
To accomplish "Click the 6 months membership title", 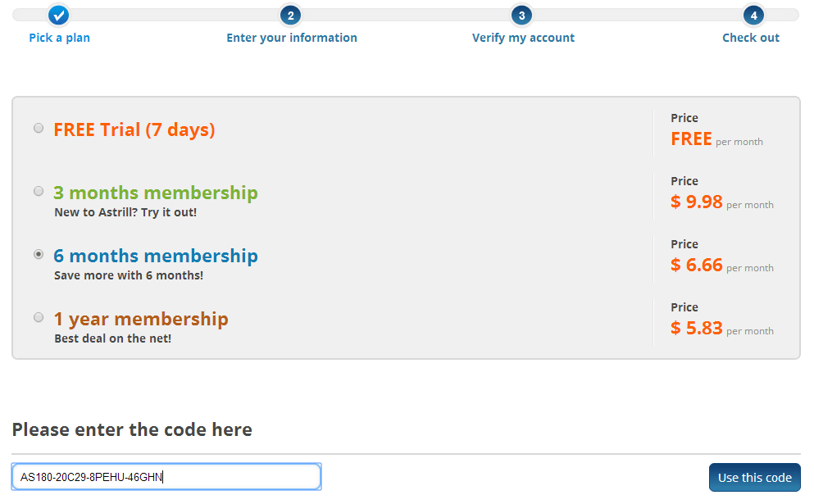I will click(156, 256).
